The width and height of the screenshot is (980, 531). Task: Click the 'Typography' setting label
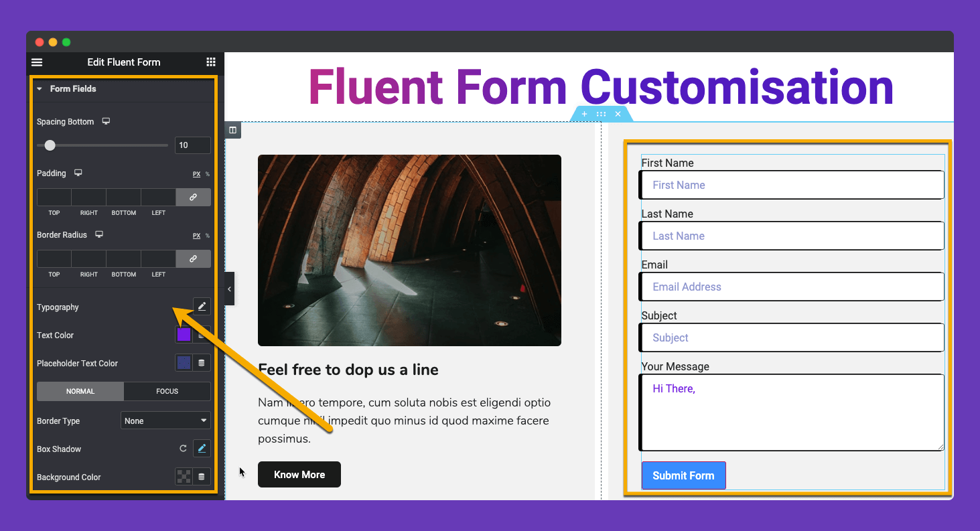[x=58, y=307]
